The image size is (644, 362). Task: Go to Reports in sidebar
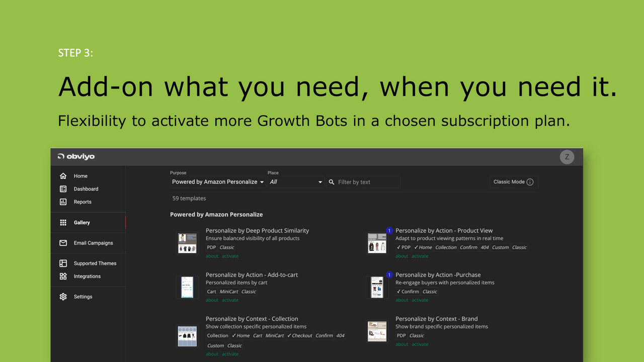pyautogui.click(x=83, y=202)
